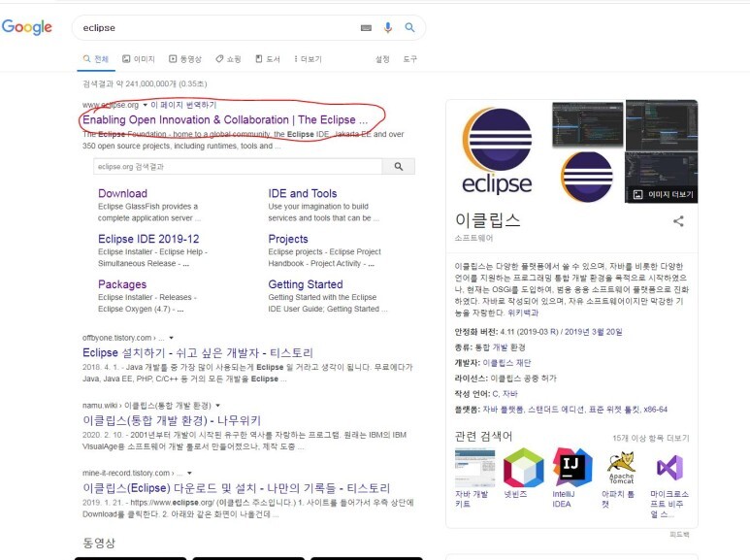Open the IDE and Tools sitelink
The width and height of the screenshot is (750, 560).
(303, 193)
